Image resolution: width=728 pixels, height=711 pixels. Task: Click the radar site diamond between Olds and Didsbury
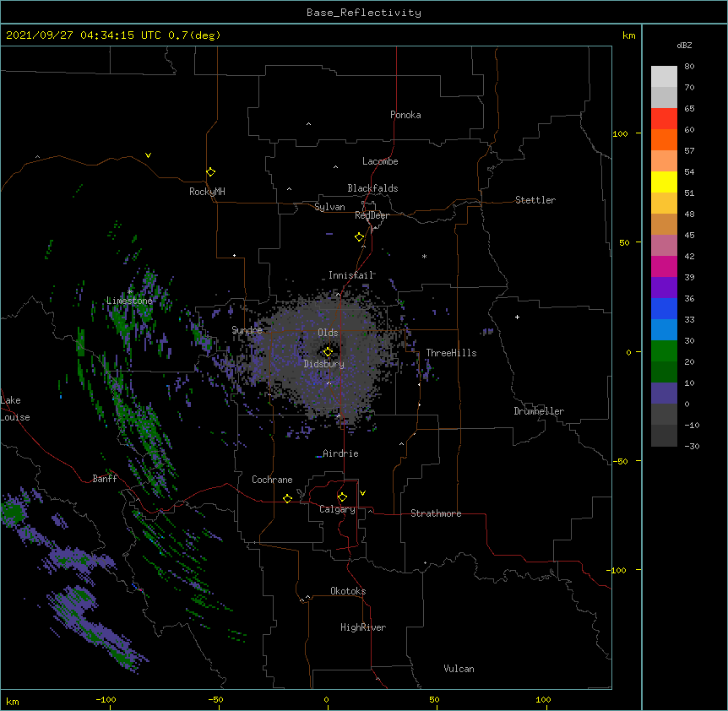(328, 352)
